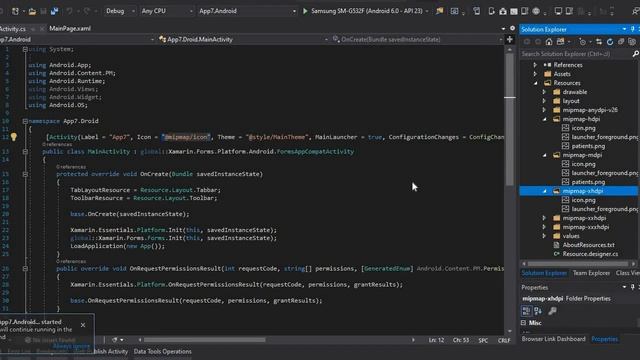Pin the Properties panel

pyautogui.click(x=633, y=287)
